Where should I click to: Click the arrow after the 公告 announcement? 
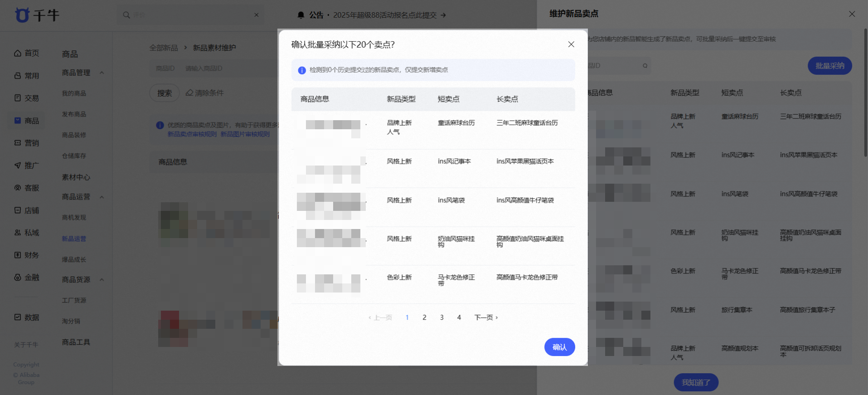(x=443, y=15)
